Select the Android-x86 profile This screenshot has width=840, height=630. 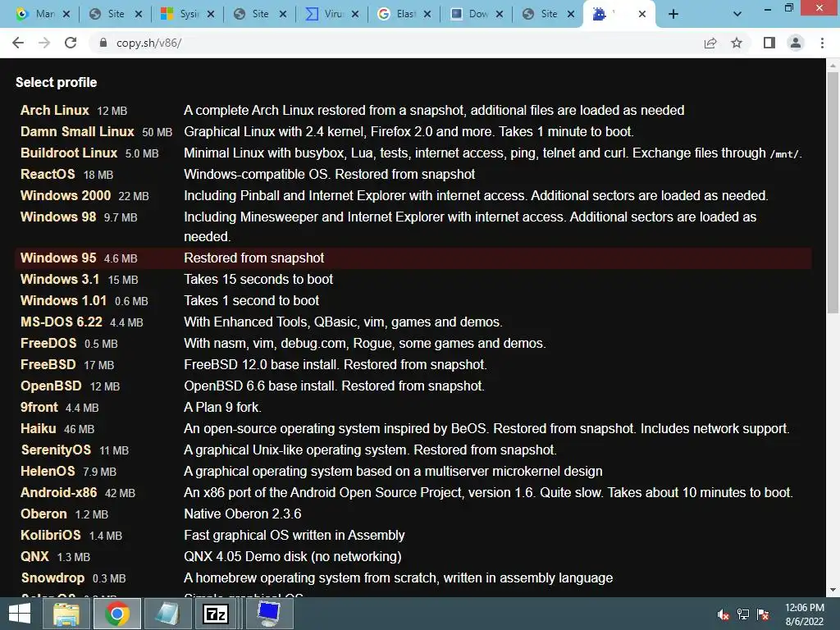58,492
